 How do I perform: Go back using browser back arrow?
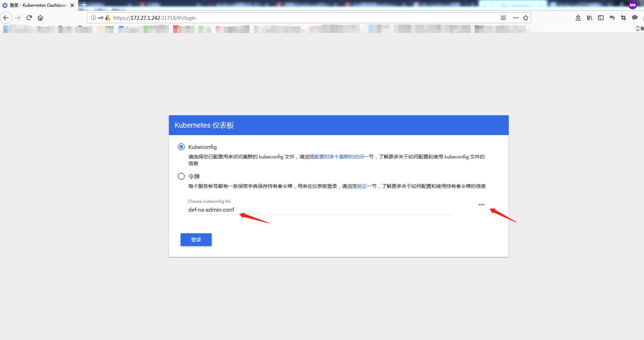6,18
